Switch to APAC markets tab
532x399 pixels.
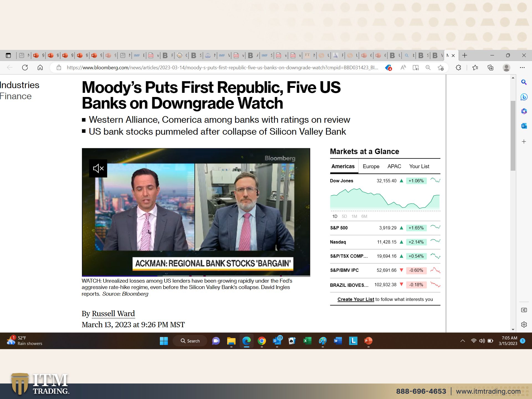(394, 166)
